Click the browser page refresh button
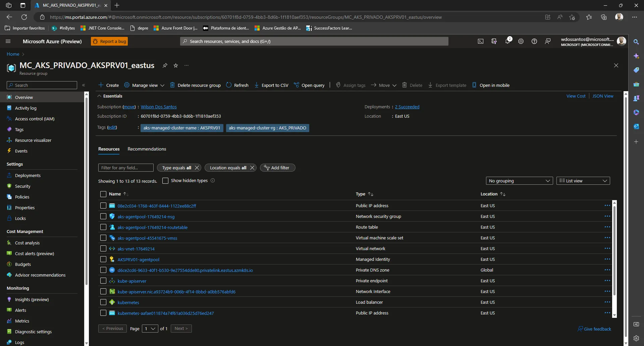Viewport: 644px width, 346px height. click(x=24, y=17)
